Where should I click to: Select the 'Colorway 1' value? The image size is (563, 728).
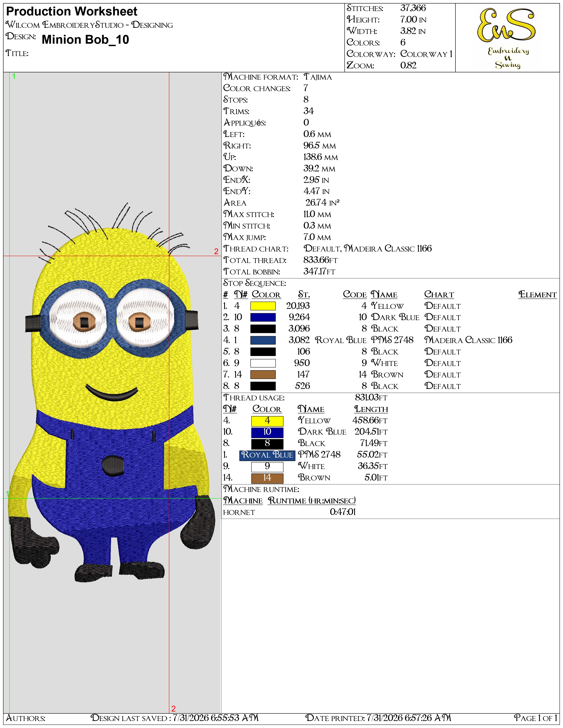[426, 54]
